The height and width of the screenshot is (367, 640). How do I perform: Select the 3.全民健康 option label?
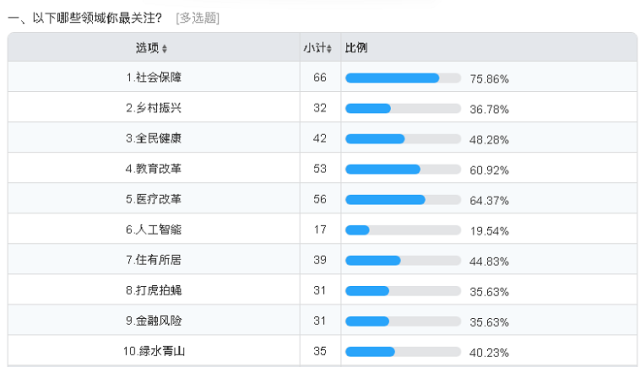153,138
